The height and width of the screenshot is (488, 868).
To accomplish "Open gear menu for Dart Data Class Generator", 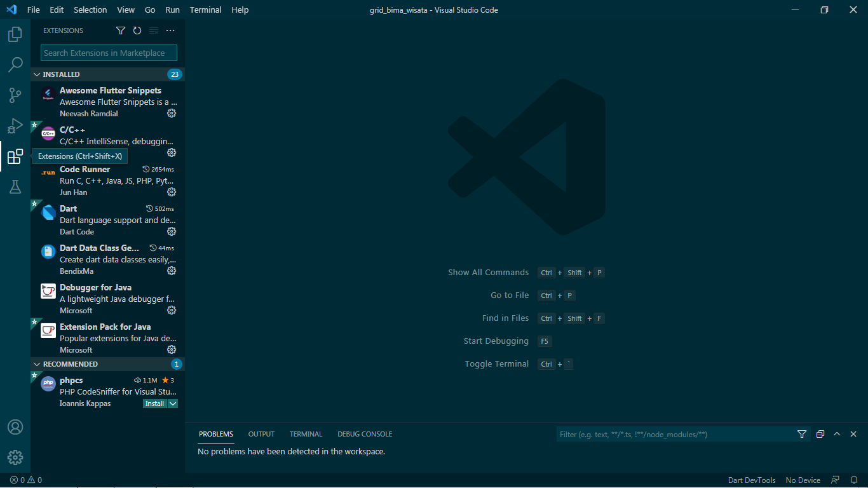I will 172,271.
